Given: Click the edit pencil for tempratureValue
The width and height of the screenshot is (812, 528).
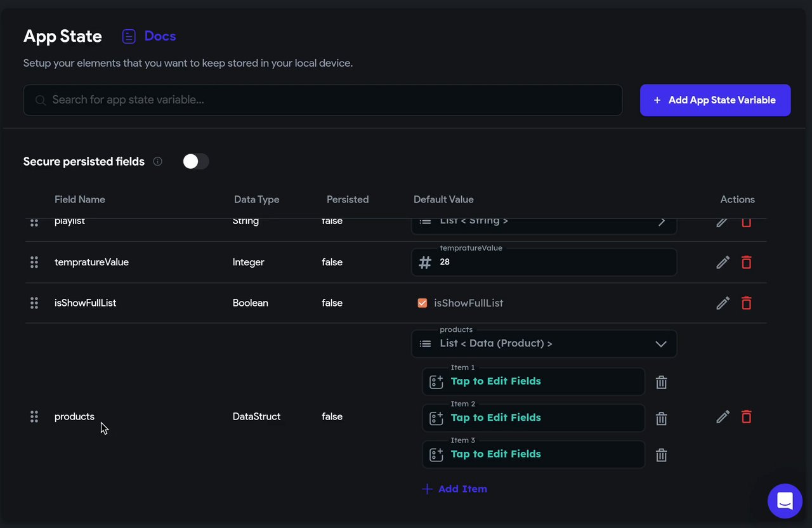Looking at the screenshot, I should [723, 262].
